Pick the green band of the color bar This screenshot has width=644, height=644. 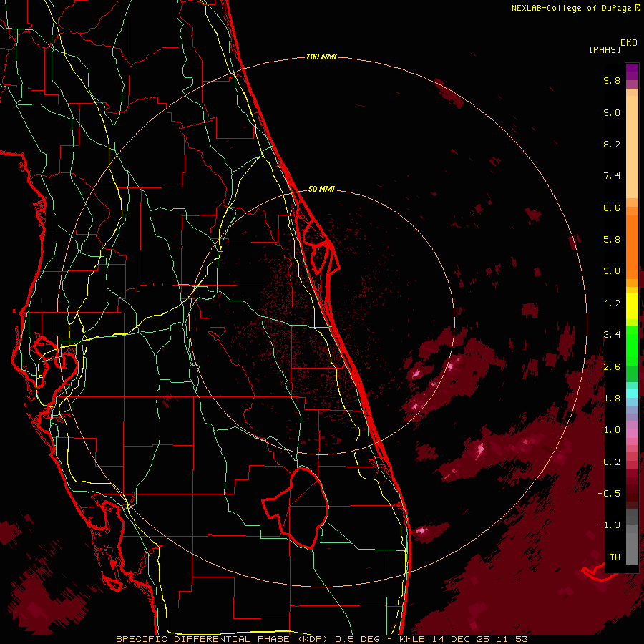tap(632, 345)
